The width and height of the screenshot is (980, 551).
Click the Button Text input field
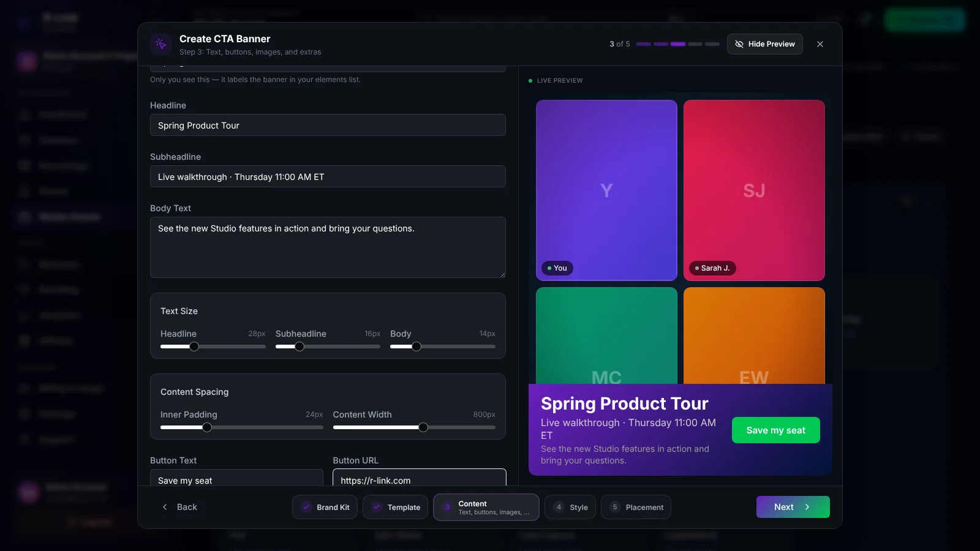click(236, 478)
